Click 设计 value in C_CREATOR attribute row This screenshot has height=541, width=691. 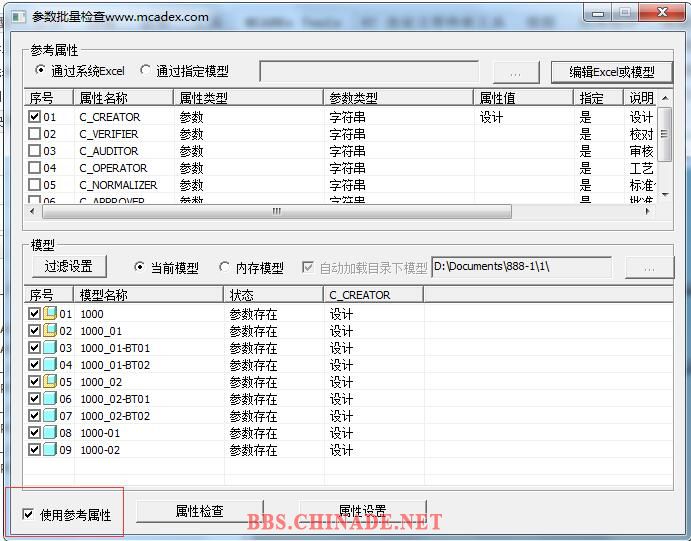click(x=491, y=117)
